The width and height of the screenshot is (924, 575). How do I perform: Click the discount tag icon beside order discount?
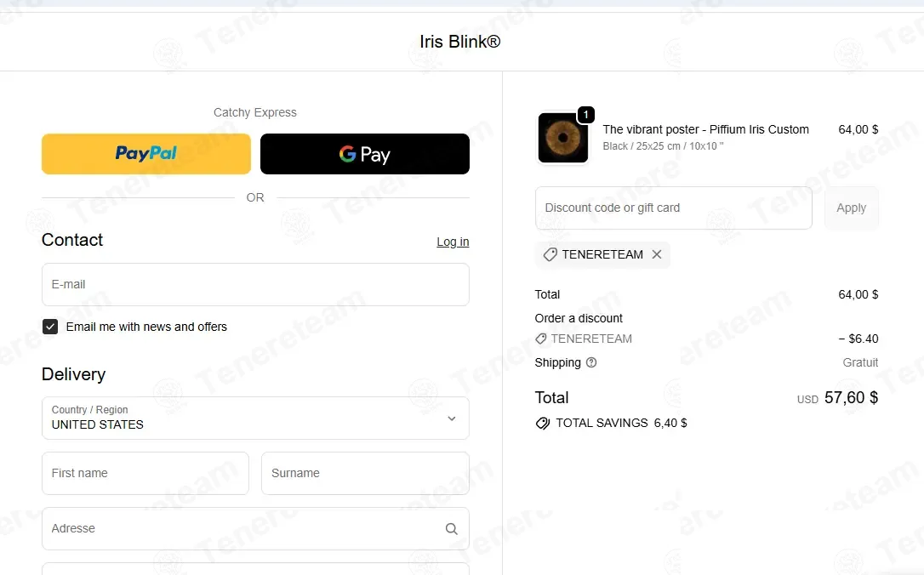point(540,339)
